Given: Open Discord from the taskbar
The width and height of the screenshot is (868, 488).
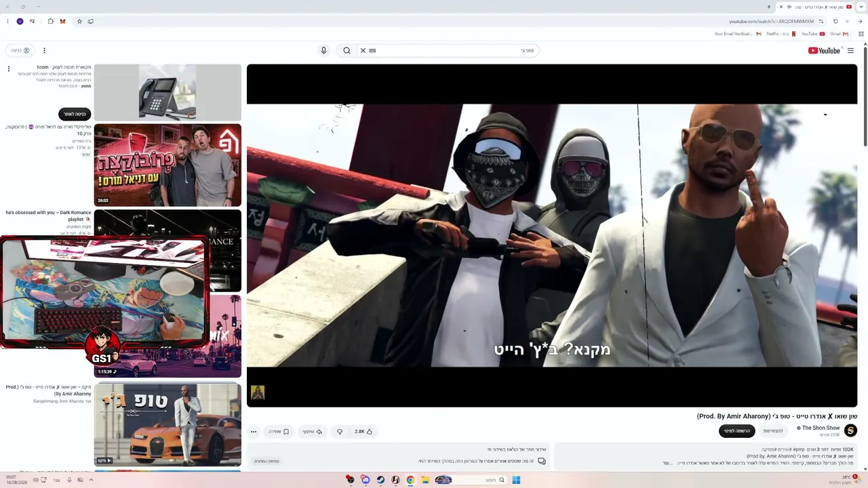Looking at the screenshot, I should 366,480.
